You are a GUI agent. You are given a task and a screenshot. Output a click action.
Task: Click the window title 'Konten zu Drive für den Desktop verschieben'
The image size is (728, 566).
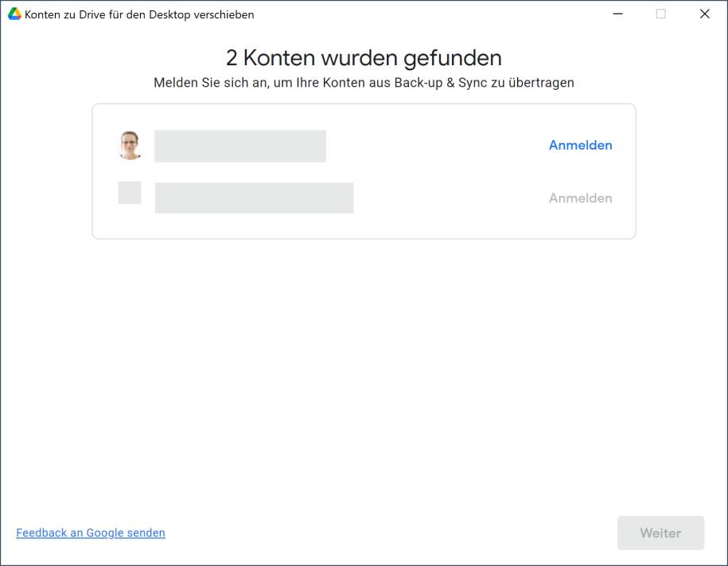(x=139, y=14)
